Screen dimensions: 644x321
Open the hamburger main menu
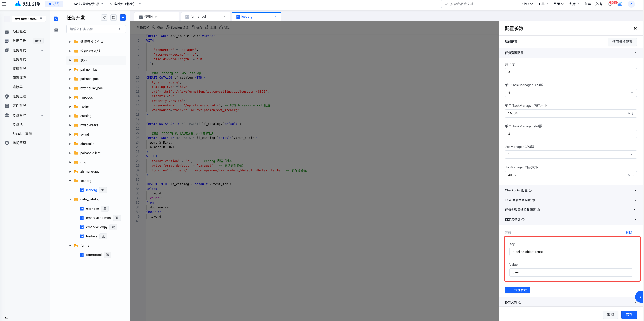tap(4, 4)
